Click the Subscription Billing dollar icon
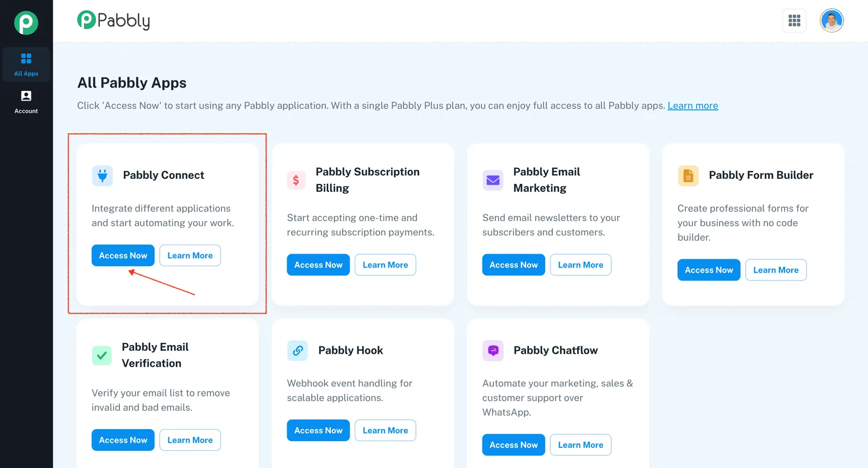 (296, 180)
